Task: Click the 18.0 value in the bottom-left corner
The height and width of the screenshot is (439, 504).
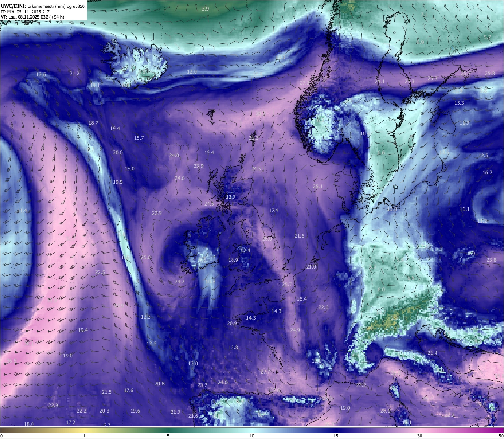Action: (x=29, y=424)
